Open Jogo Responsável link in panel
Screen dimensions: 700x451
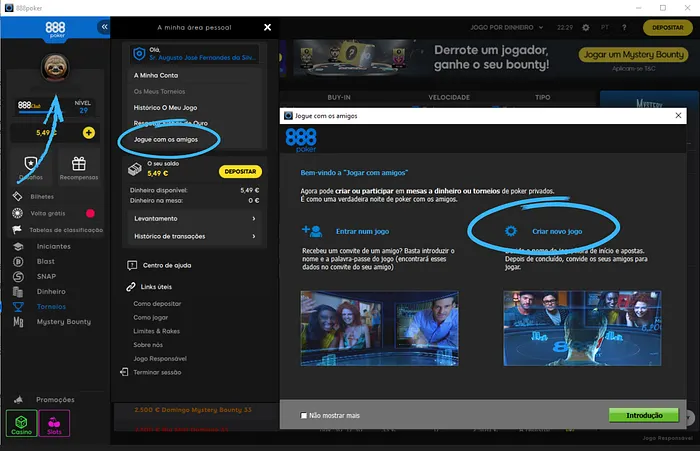160,359
